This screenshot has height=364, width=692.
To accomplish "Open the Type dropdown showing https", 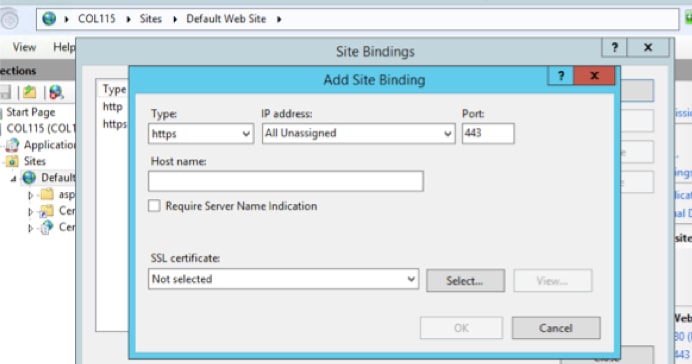I will [201, 134].
